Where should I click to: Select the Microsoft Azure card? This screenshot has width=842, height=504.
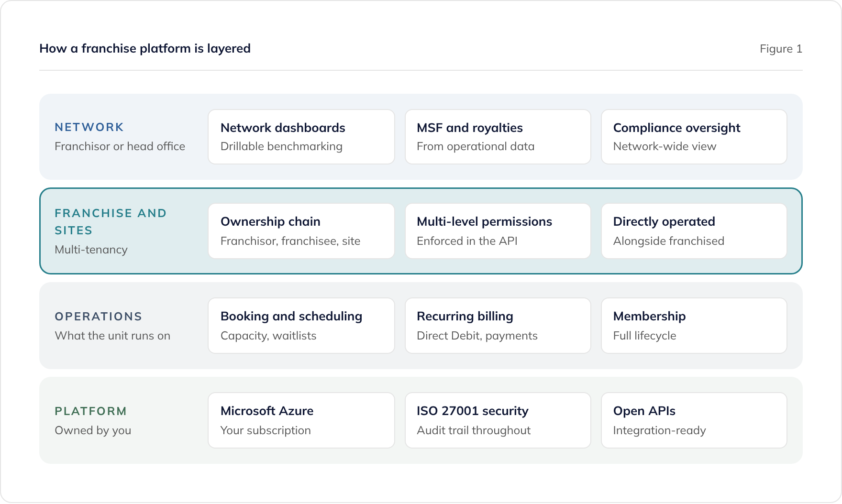point(301,420)
